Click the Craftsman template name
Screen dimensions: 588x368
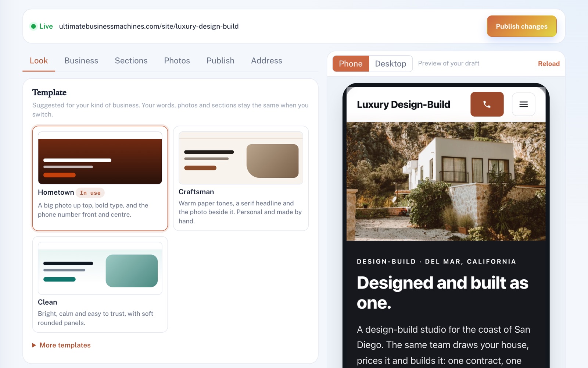pyautogui.click(x=196, y=192)
